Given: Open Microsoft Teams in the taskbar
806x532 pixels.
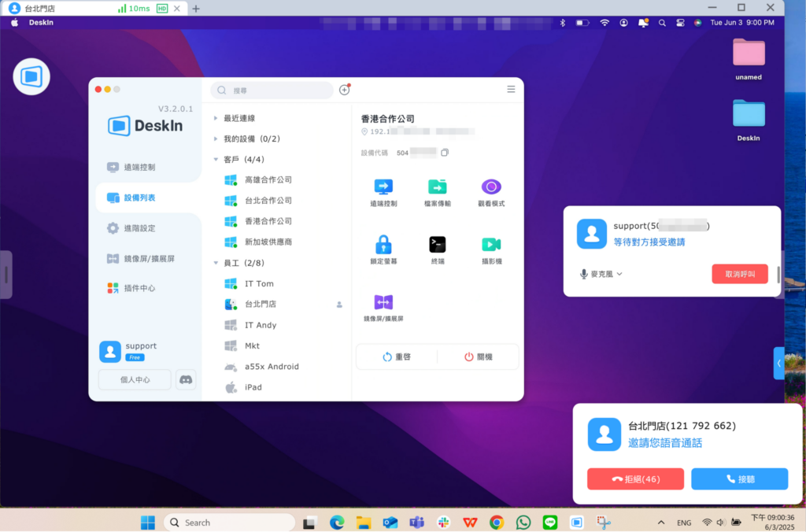Looking at the screenshot, I should tap(417, 523).
